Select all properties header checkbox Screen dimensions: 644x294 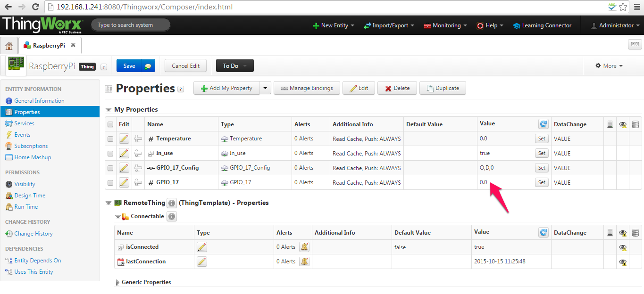pyautogui.click(x=110, y=124)
